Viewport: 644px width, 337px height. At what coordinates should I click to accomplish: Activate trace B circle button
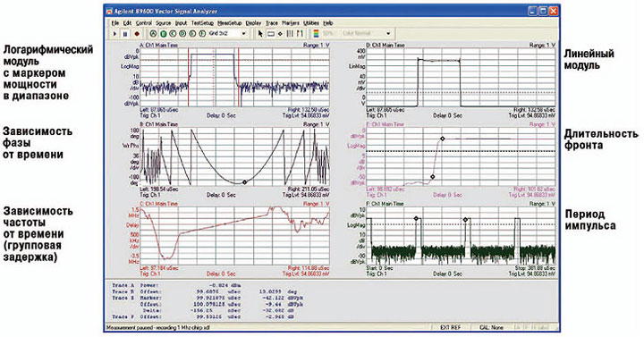(163, 34)
